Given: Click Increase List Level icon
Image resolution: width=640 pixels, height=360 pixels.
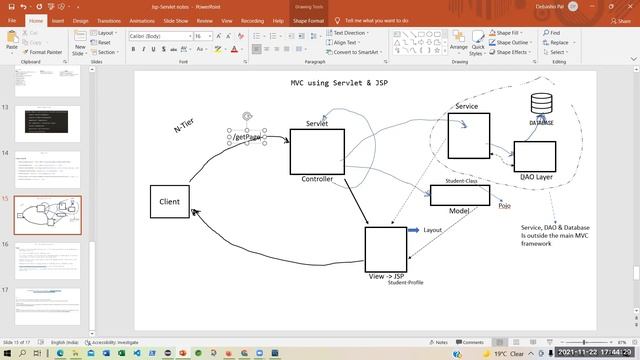Looking at the screenshot, I should click(x=301, y=36).
